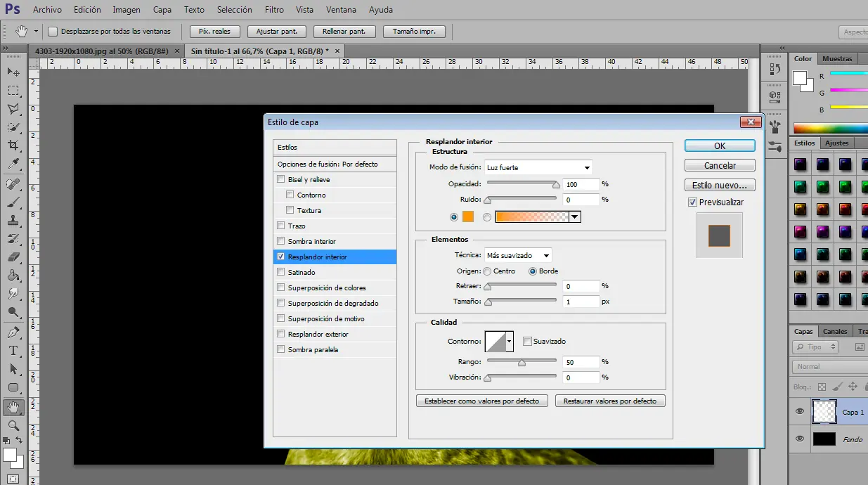Viewport: 868px width, 485px height.
Task: Lock image pixels brush icon
Action: tap(837, 387)
